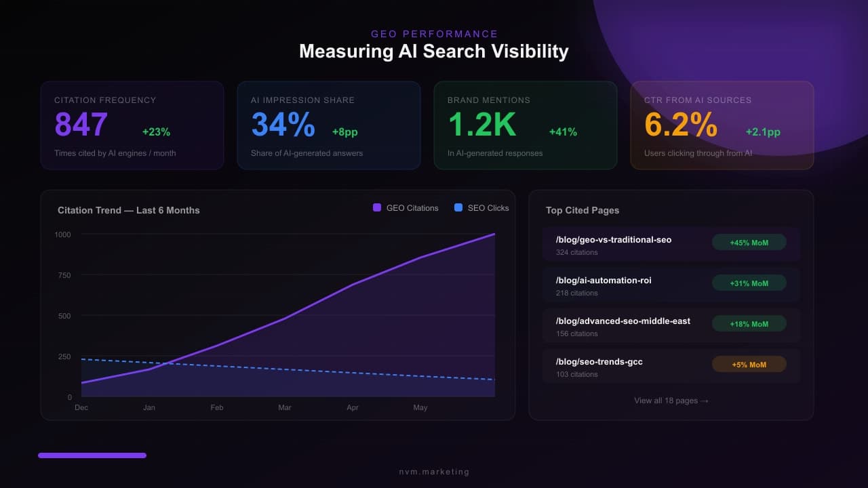Click the 750 y-axis label
Screen dimensions: 868x488
[64, 275]
